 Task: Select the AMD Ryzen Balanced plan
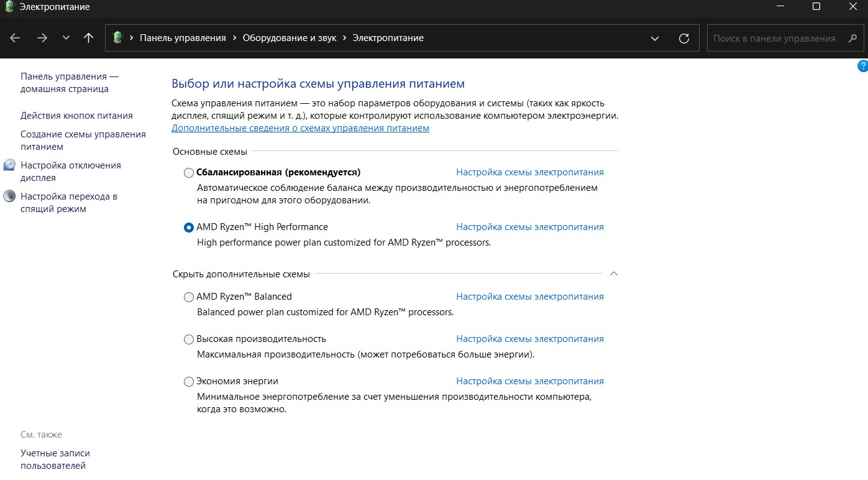[x=189, y=297]
